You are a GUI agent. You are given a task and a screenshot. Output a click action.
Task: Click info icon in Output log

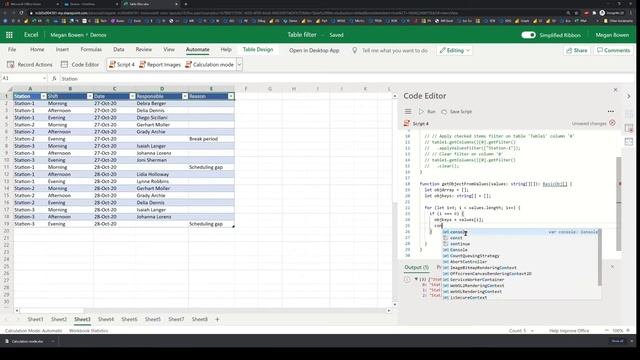pyautogui.click(x=407, y=280)
